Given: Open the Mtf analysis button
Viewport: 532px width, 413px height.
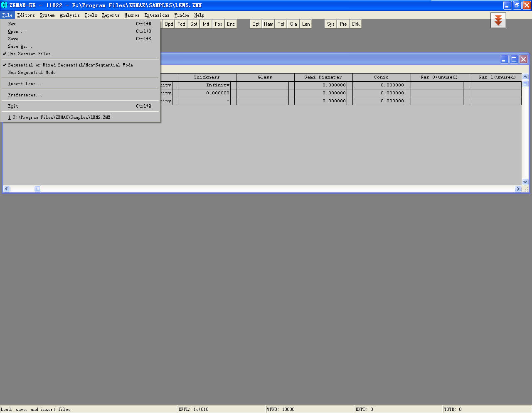Looking at the screenshot, I should coord(206,24).
